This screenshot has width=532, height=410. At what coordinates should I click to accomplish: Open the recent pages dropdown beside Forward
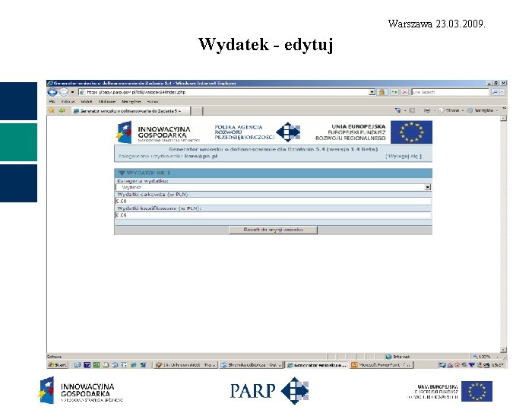click(72, 92)
